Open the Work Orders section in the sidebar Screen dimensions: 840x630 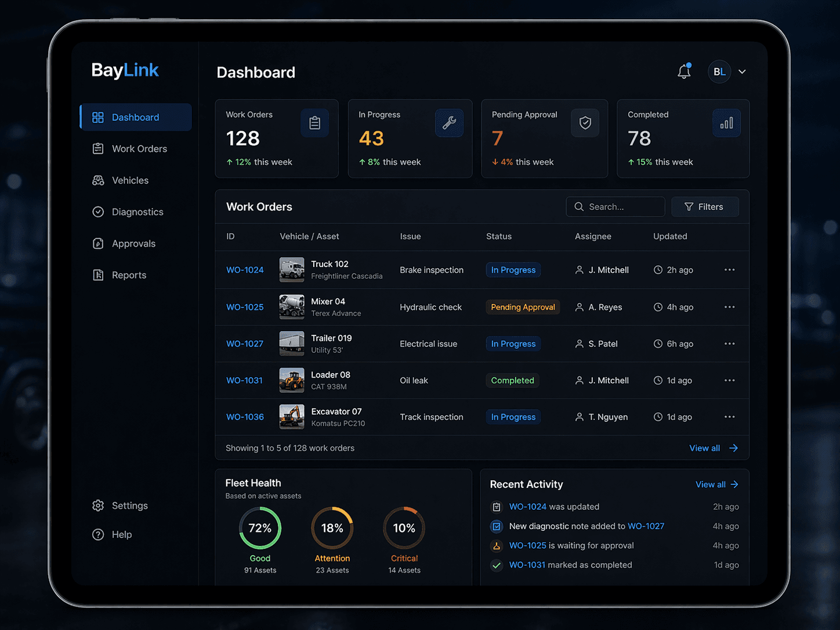[139, 149]
